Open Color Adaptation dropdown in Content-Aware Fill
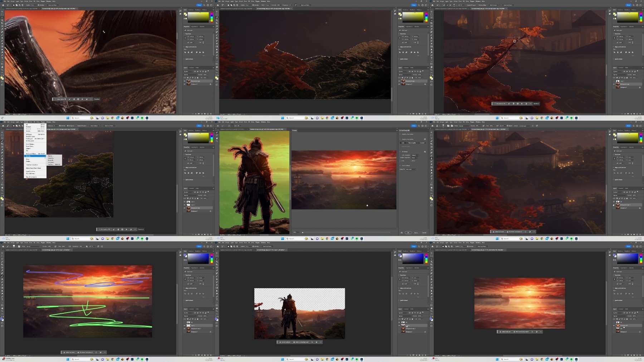644x362 pixels. click(x=415, y=155)
